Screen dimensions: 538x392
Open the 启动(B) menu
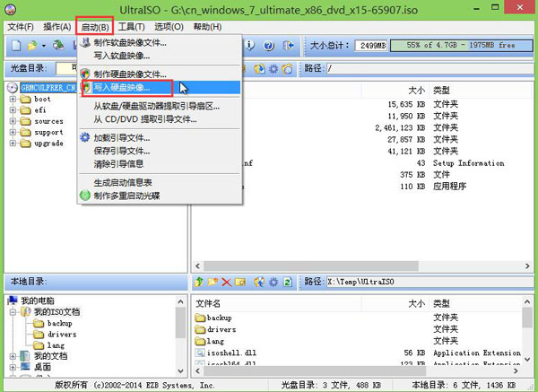[95, 27]
